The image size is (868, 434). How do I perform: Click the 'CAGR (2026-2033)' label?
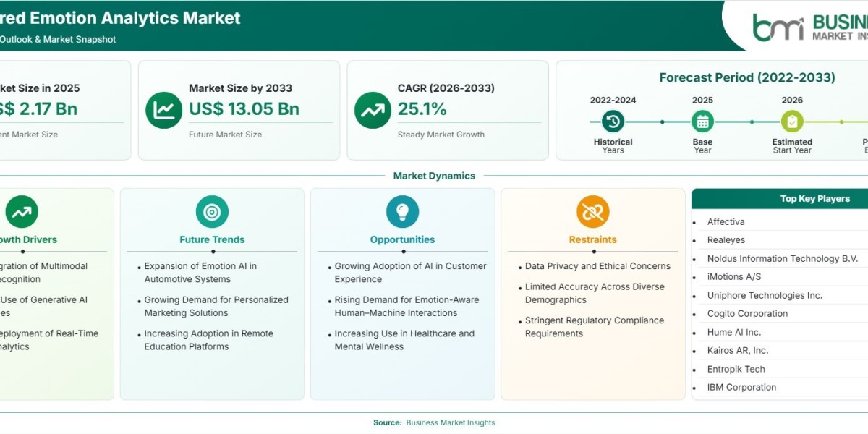coord(446,88)
